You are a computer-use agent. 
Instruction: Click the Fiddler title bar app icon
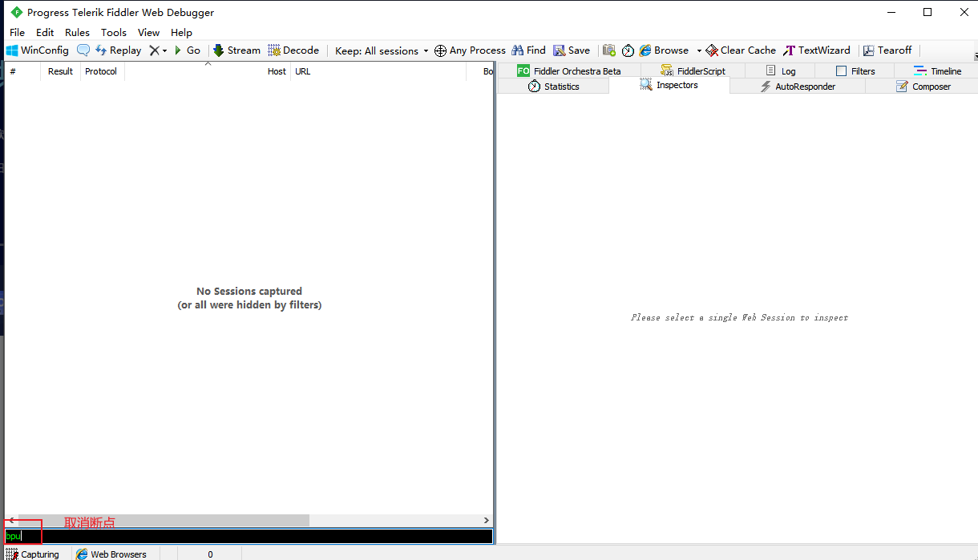(16, 12)
